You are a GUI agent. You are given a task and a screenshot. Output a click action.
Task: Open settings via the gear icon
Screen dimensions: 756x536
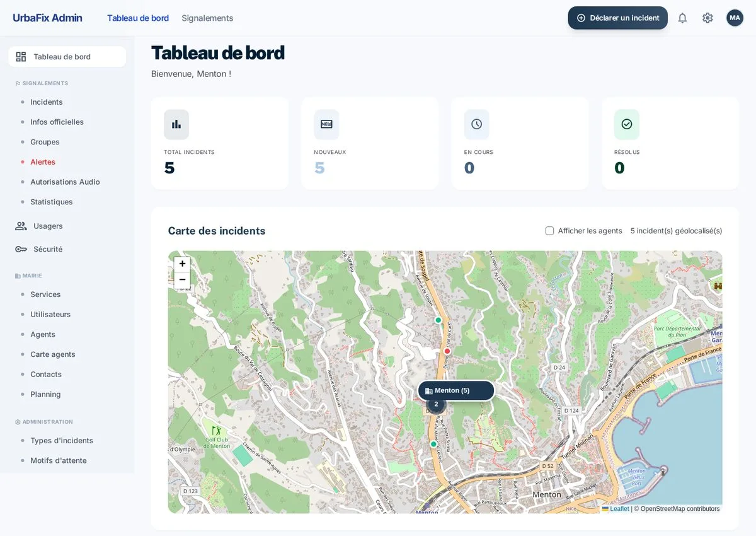pos(707,18)
